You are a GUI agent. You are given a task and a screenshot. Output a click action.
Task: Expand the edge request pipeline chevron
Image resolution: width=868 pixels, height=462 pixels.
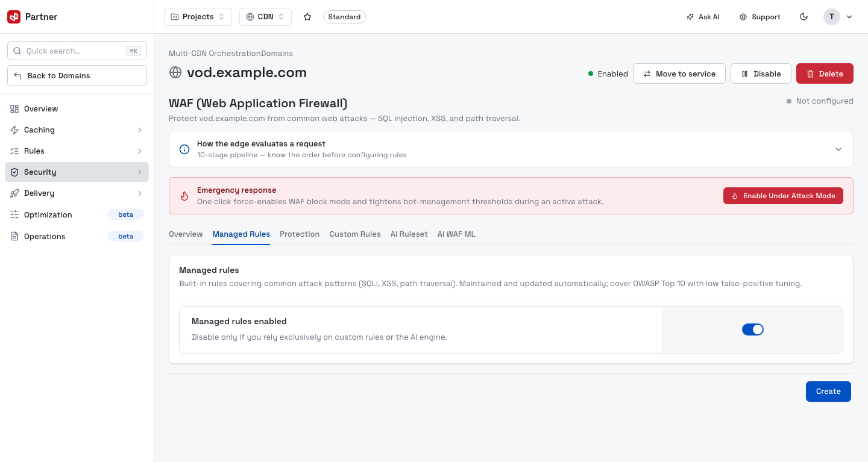(838, 149)
